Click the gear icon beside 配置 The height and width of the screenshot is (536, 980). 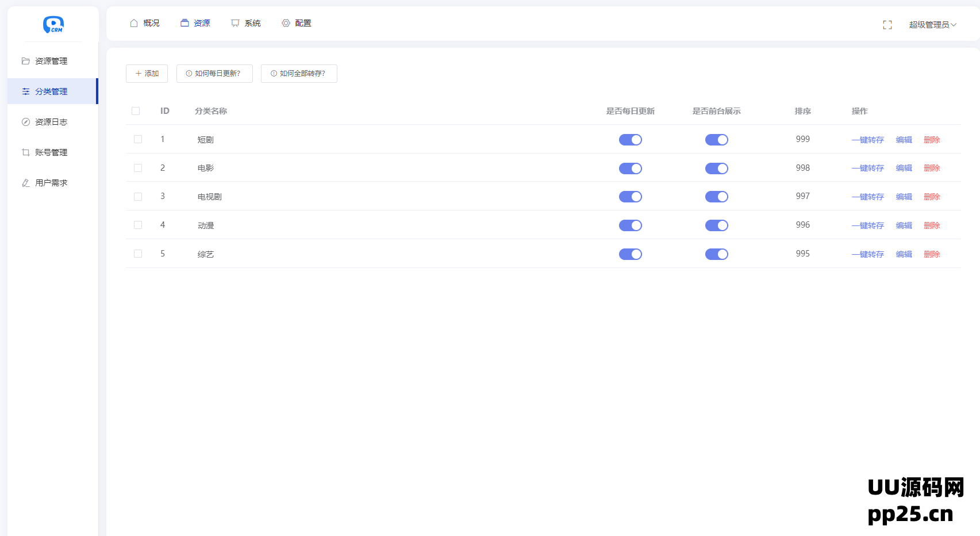pos(286,23)
